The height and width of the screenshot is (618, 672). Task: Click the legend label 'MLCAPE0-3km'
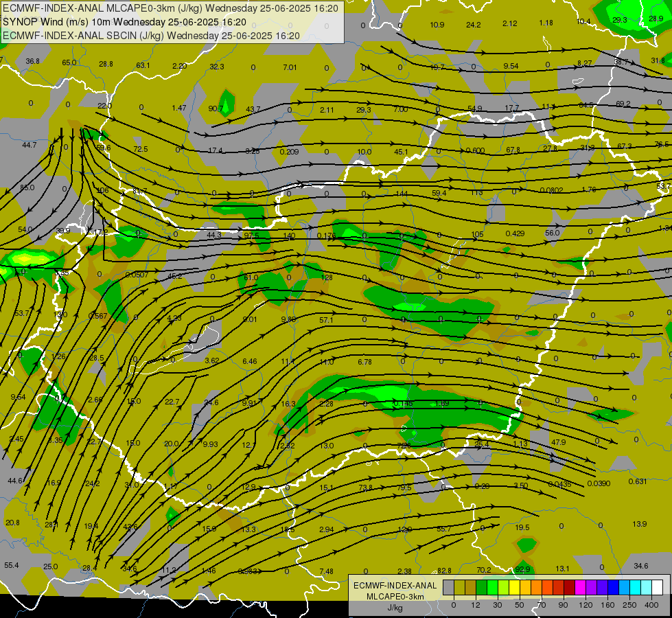(x=395, y=597)
